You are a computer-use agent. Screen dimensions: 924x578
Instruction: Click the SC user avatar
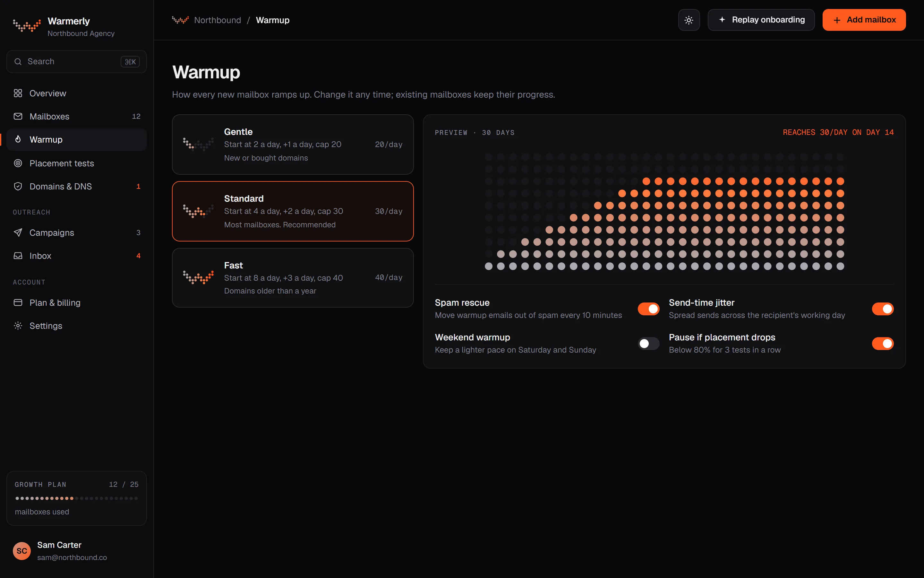[x=22, y=551]
